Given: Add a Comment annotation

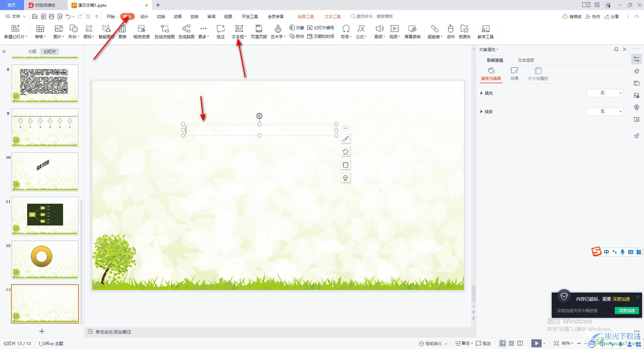Looking at the screenshot, I should (x=220, y=32).
